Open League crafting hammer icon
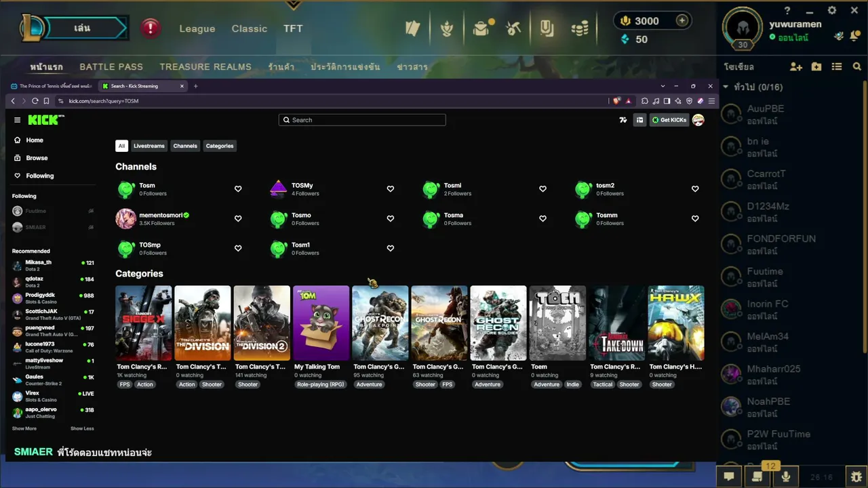Viewport: 868px width, 488px height. pyautogui.click(x=513, y=28)
